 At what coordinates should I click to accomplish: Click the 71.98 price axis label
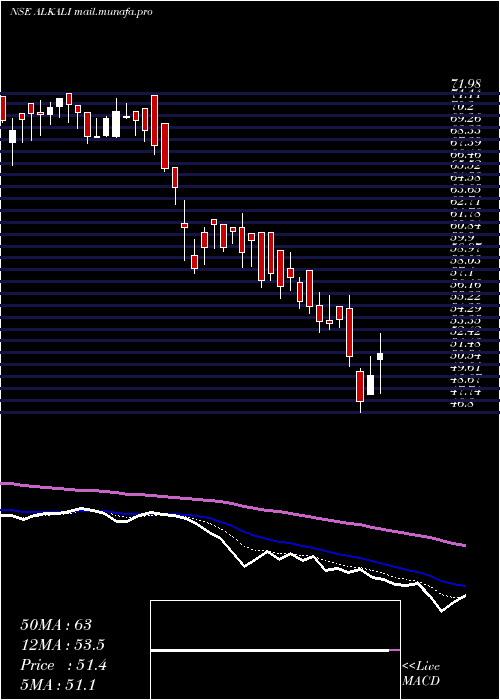point(465,84)
